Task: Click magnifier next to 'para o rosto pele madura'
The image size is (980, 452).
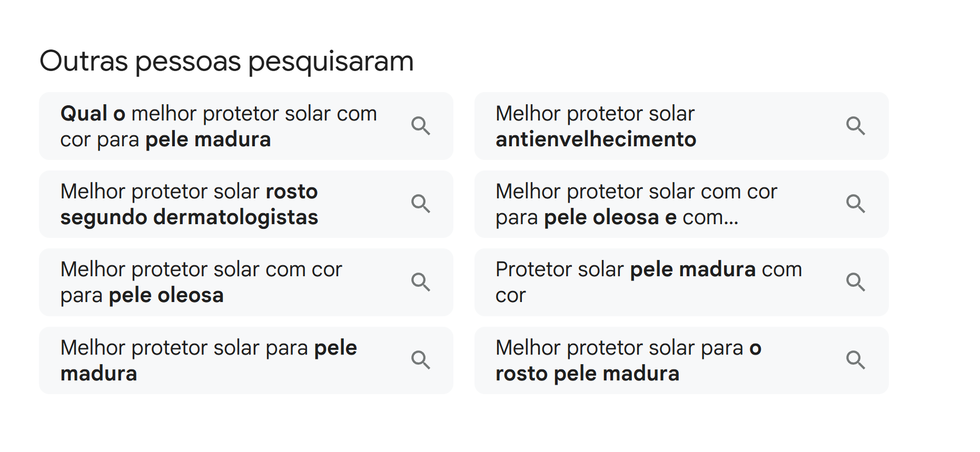Action: 855,360
